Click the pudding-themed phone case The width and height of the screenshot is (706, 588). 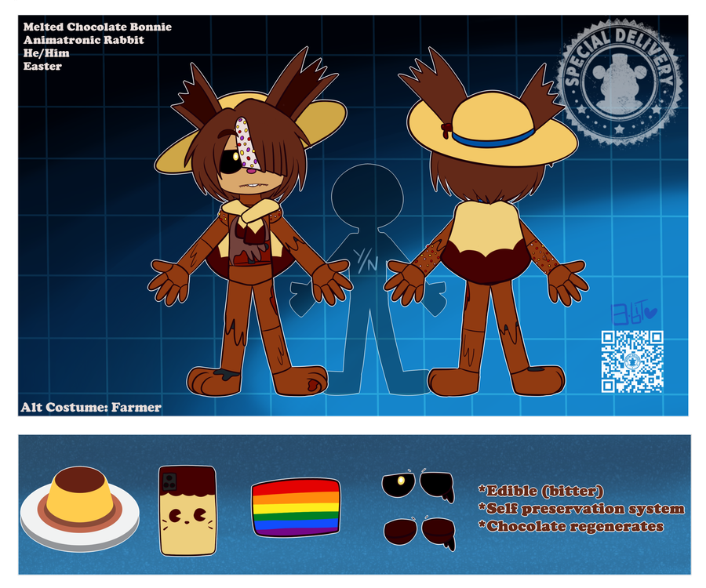click(x=187, y=510)
